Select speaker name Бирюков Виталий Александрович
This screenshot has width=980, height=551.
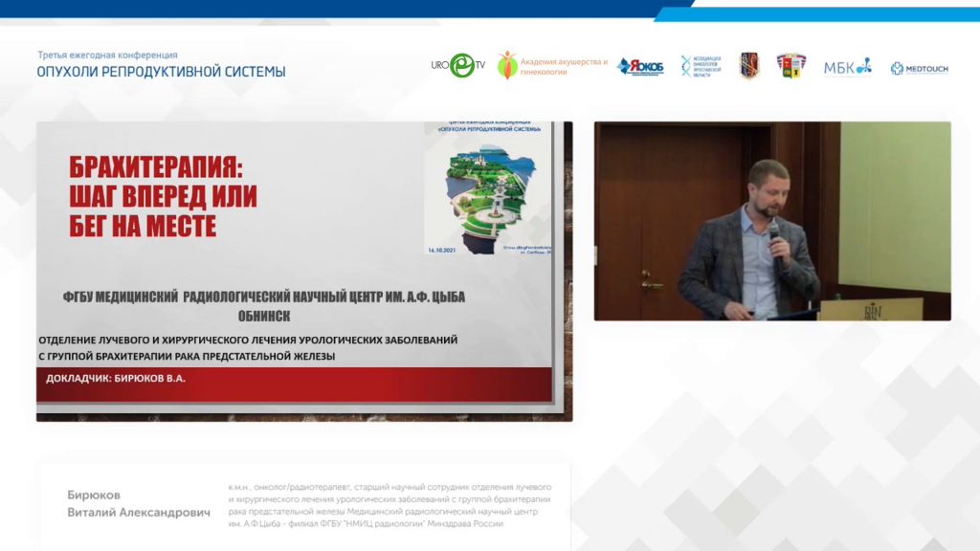138,504
